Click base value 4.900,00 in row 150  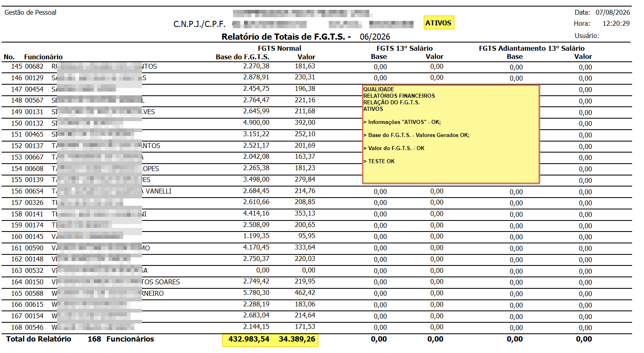coord(256,122)
